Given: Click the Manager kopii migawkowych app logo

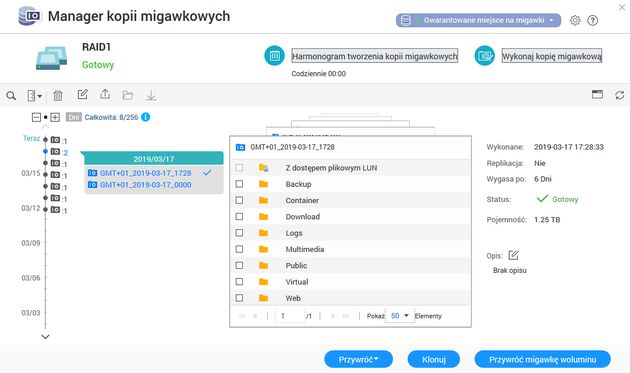Looking at the screenshot, I should click(x=29, y=16).
